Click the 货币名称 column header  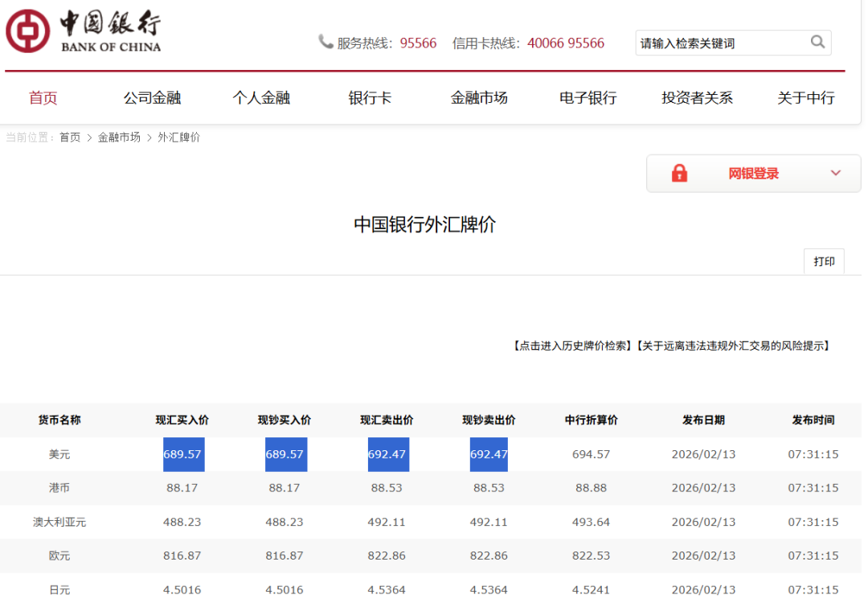coord(59,420)
